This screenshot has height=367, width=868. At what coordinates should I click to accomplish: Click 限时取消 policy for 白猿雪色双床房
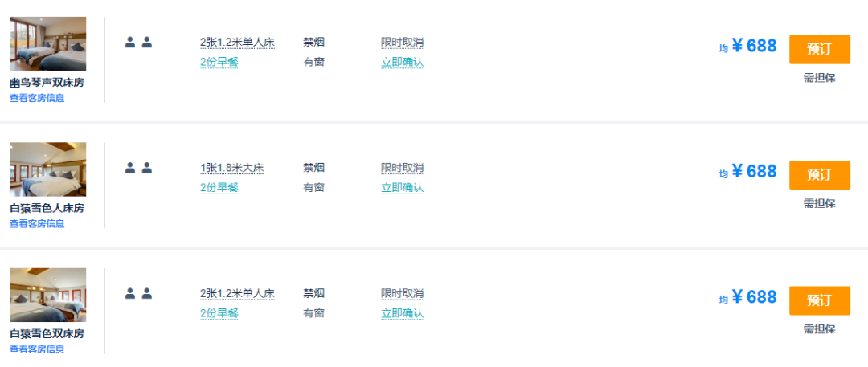pos(402,294)
